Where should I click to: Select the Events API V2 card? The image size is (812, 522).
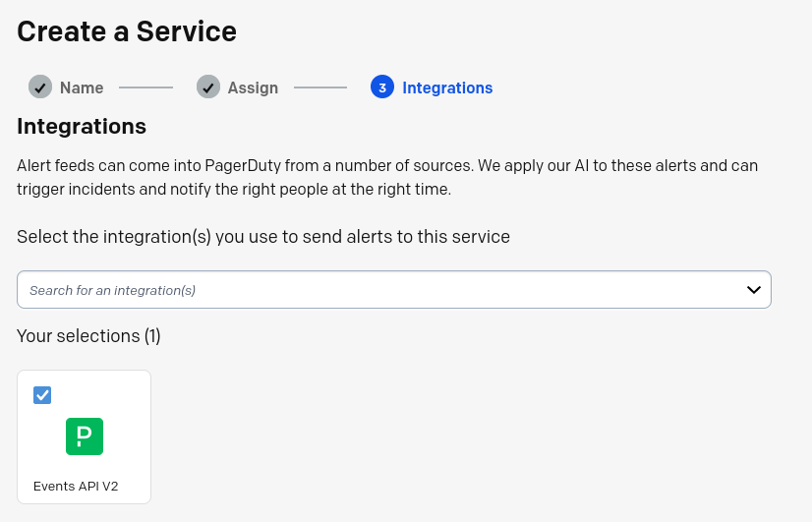pyautogui.click(x=84, y=436)
